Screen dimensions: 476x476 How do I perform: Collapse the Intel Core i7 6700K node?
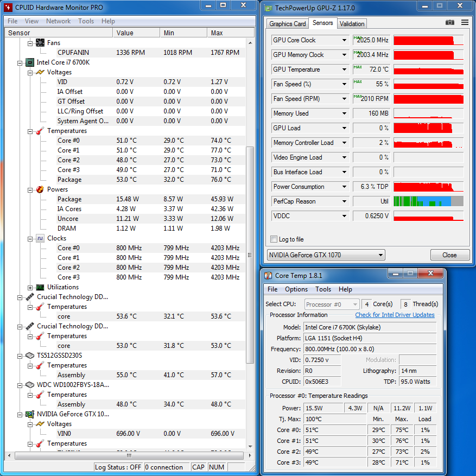20,63
